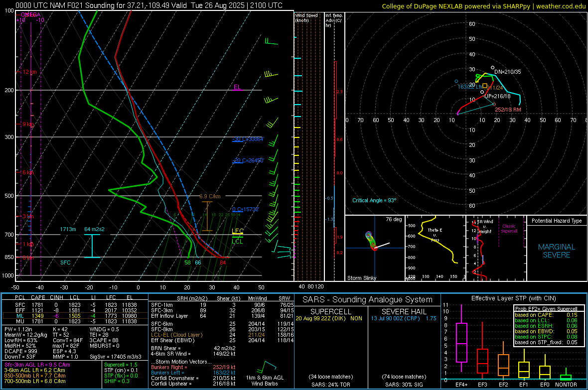588x390 pixels.
Task: Click the "64 m2s2" helicity label
Action: tap(95, 229)
